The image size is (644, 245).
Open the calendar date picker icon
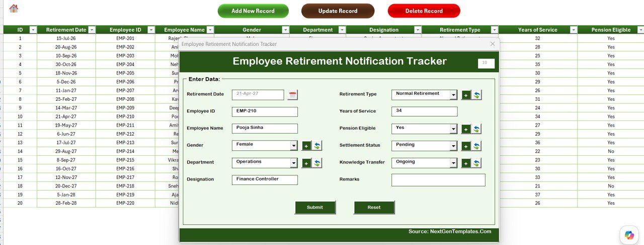point(293,95)
